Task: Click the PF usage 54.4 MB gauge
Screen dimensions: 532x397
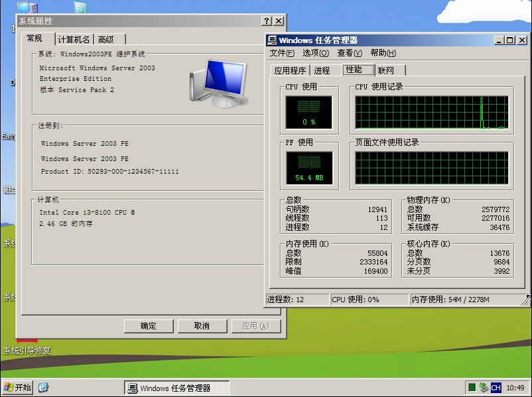Action: (309, 168)
